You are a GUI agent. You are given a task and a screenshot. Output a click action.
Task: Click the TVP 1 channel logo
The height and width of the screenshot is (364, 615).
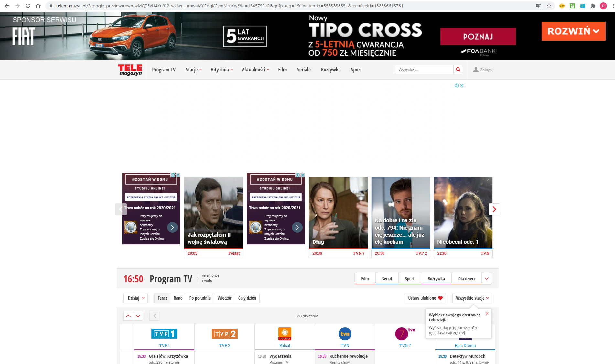(164, 334)
